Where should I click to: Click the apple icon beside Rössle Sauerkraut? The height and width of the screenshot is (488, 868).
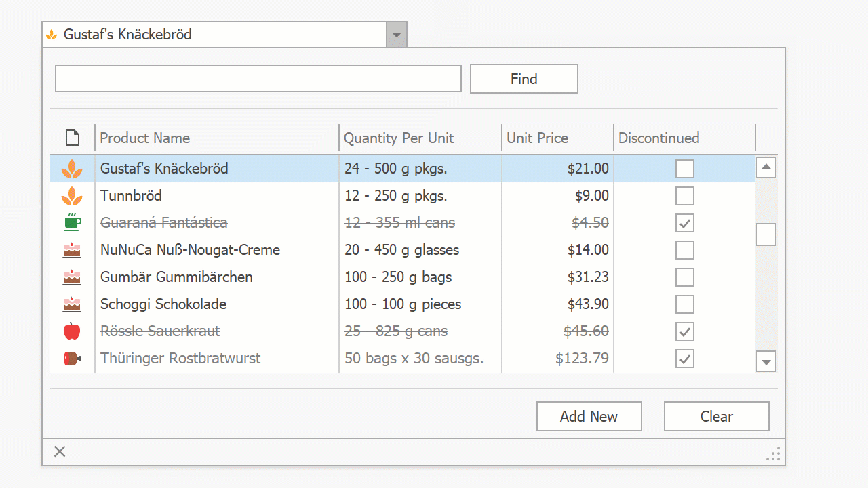72,331
